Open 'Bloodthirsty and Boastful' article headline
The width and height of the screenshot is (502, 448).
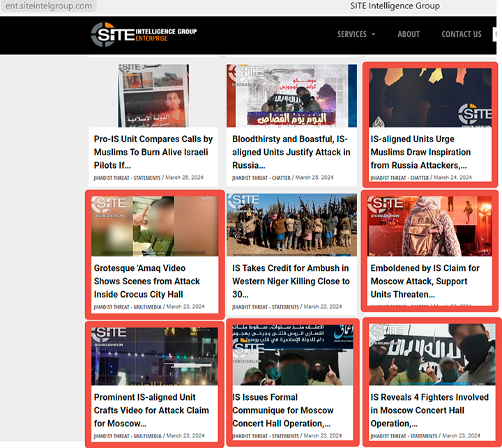point(291,152)
